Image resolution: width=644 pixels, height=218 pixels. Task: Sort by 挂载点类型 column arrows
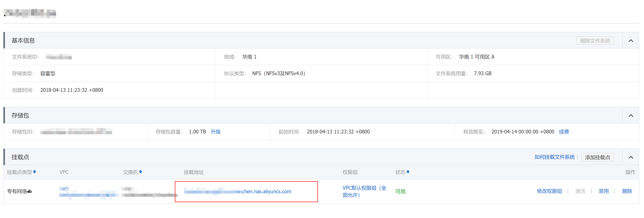click(x=34, y=172)
